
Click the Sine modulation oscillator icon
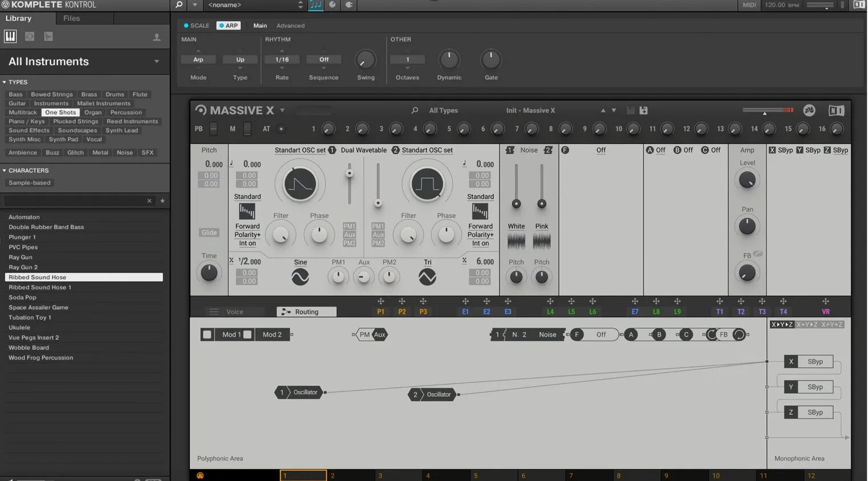pyautogui.click(x=300, y=277)
